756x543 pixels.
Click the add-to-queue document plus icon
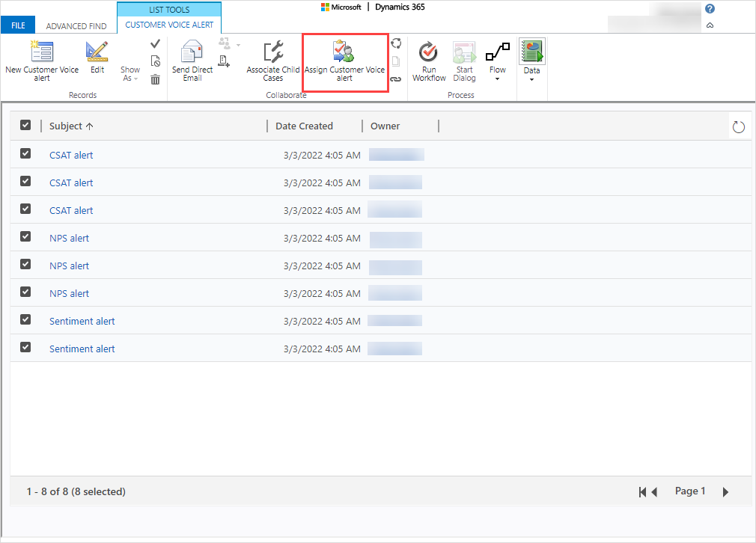point(224,61)
